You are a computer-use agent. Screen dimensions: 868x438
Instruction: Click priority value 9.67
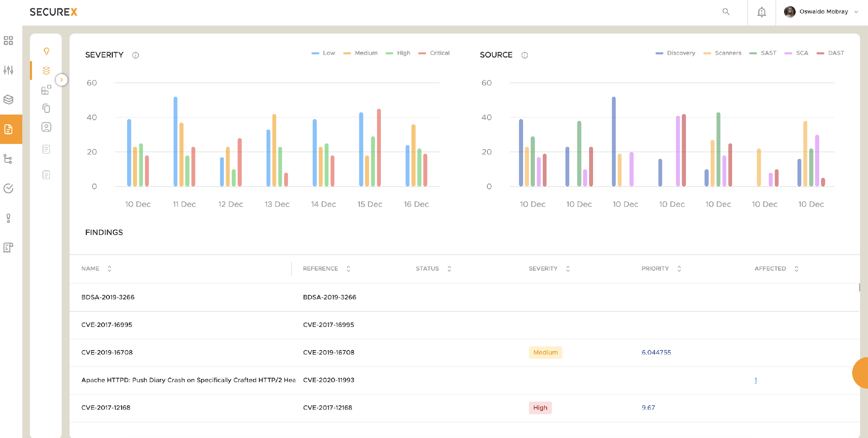[648, 407]
